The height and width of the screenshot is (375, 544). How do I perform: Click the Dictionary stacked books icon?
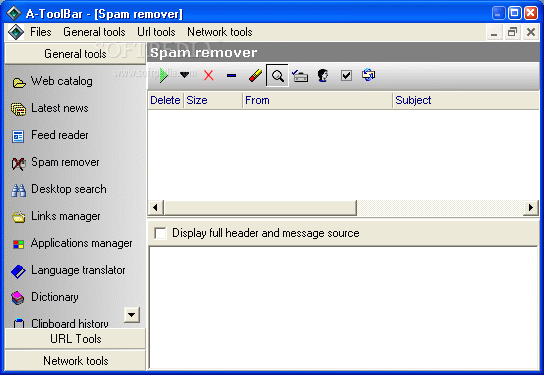point(18,298)
